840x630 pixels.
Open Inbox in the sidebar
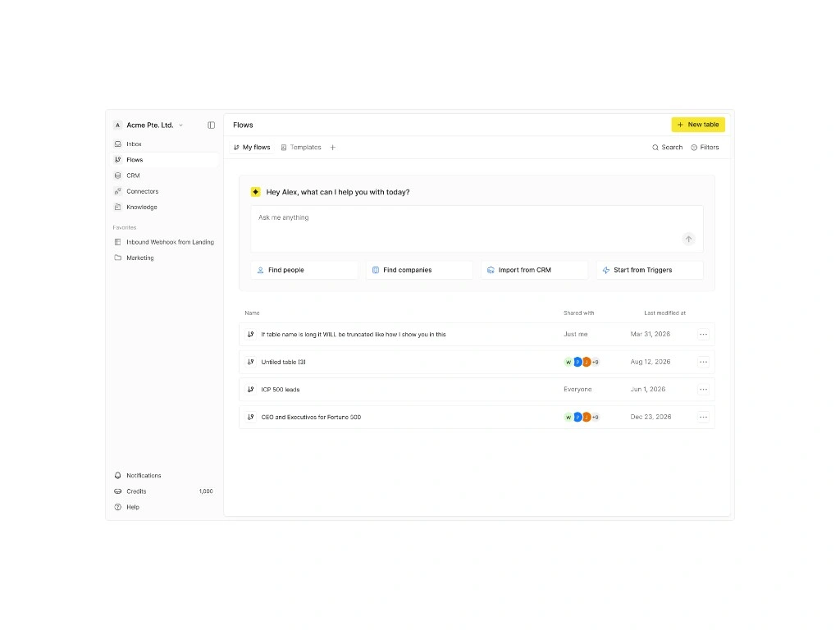(164, 144)
